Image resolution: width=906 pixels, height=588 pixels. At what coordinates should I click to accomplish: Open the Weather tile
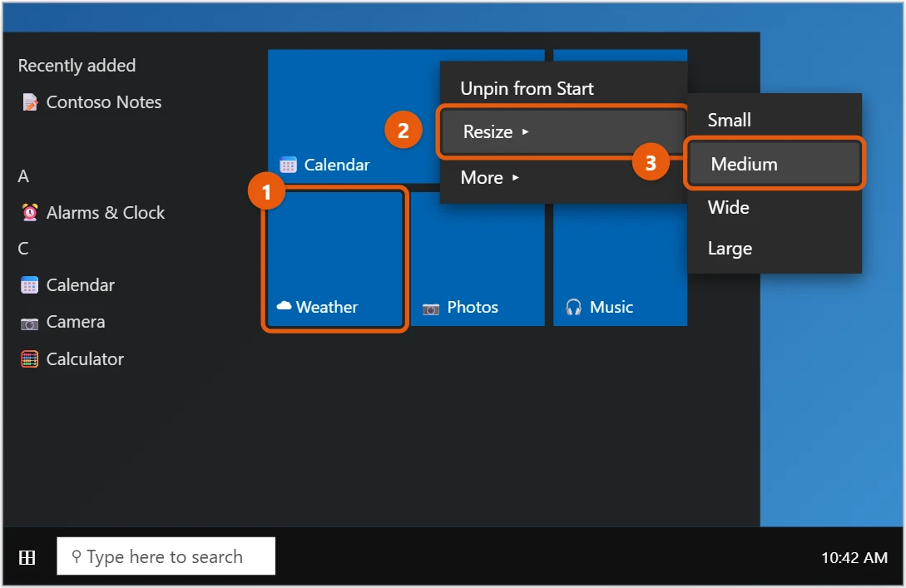coord(335,259)
